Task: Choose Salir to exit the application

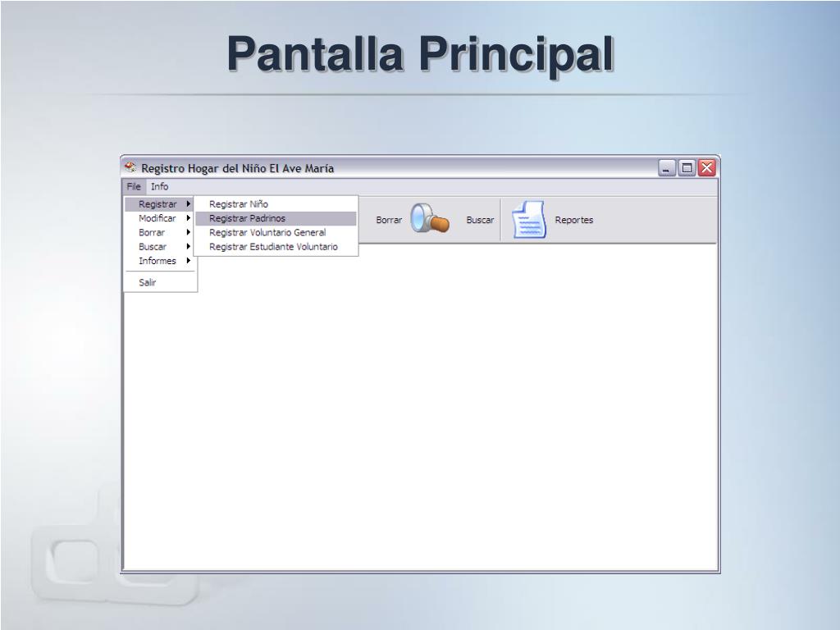Action: click(160, 282)
